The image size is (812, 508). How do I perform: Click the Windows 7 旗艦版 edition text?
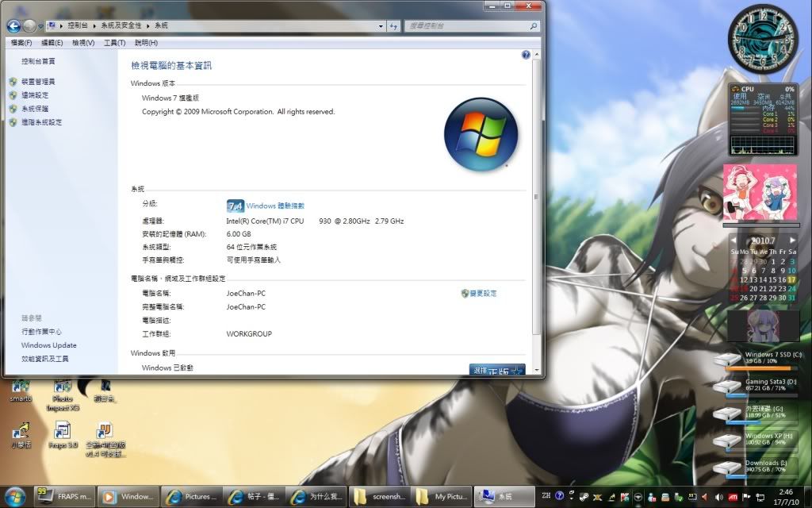(170, 98)
